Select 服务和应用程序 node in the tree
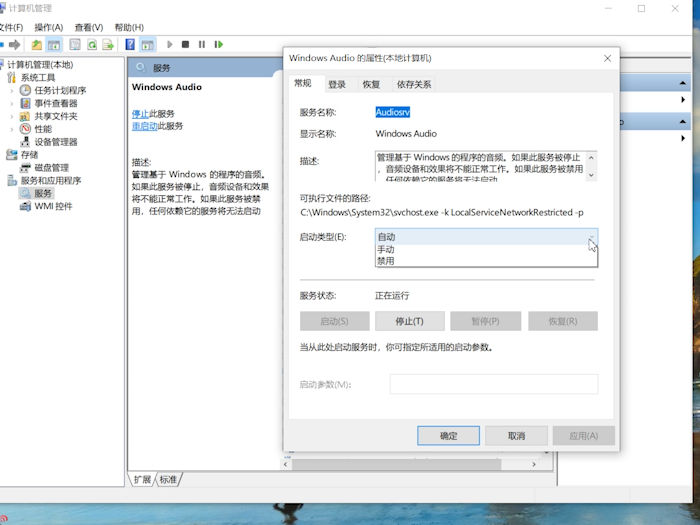The height and width of the screenshot is (525, 700). click(51, 181)
